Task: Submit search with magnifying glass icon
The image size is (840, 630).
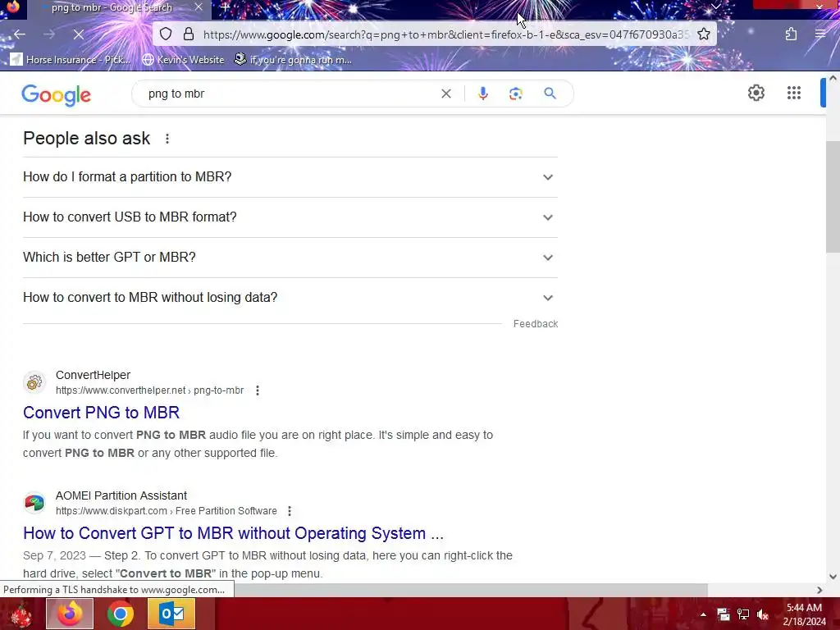Action: (550, 94)
